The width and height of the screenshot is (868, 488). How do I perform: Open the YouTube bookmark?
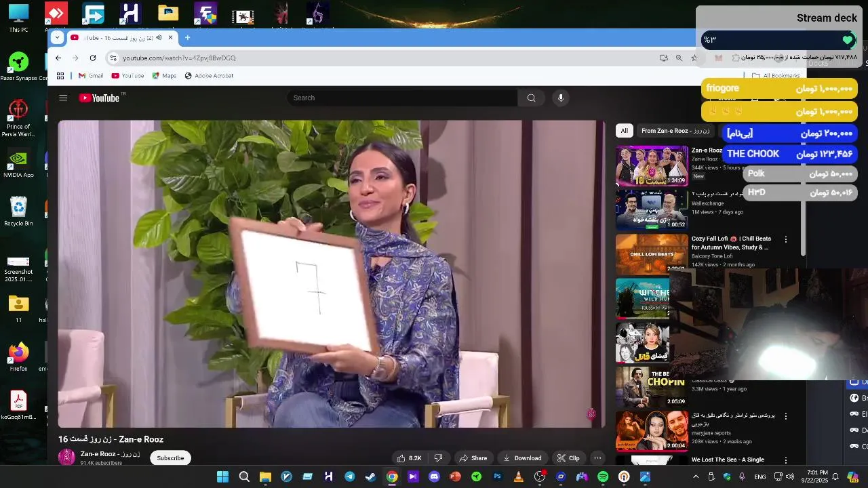[127, 76]
